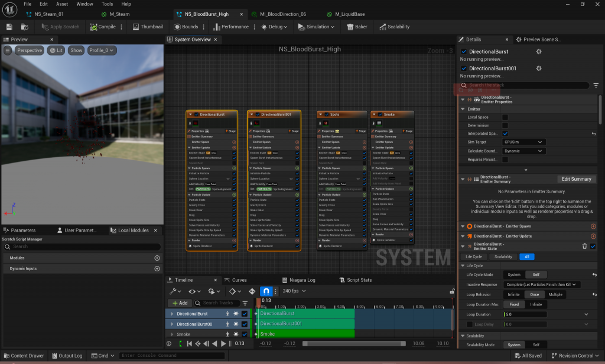Open the Window menu
The width and height of the screenshot is (605, 364).
tap(84, 4)
